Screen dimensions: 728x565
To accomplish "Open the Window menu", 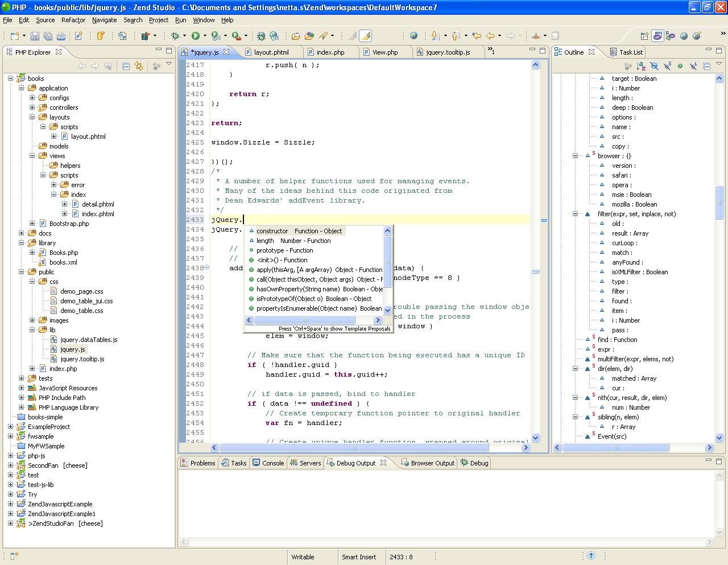I will (x=204, y=20).
